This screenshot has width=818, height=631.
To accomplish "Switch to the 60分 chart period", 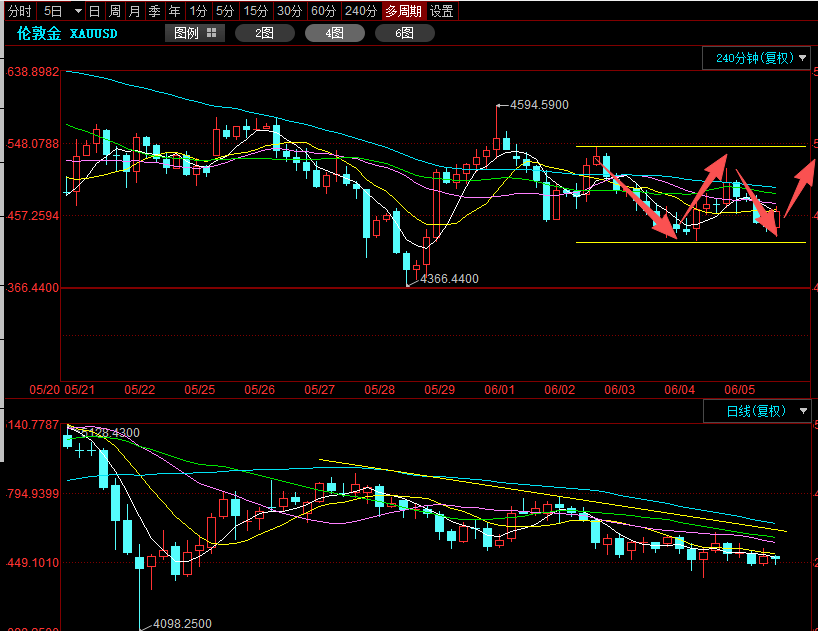I will (x=323, y=11).
